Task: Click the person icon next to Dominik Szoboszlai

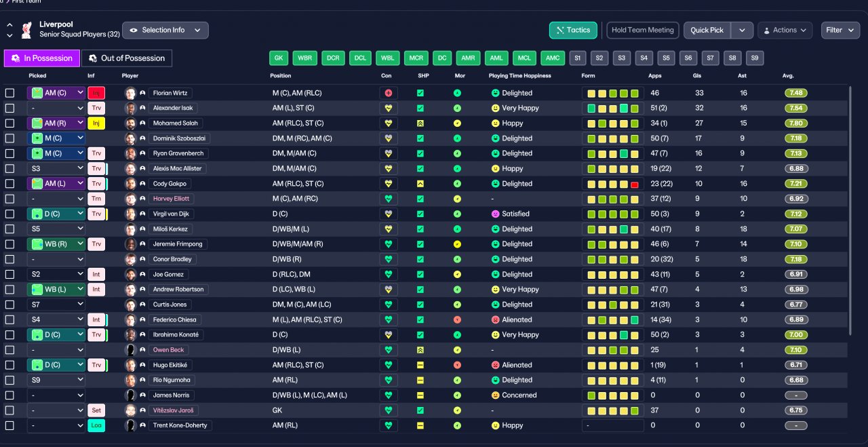Action: point(142,138)
